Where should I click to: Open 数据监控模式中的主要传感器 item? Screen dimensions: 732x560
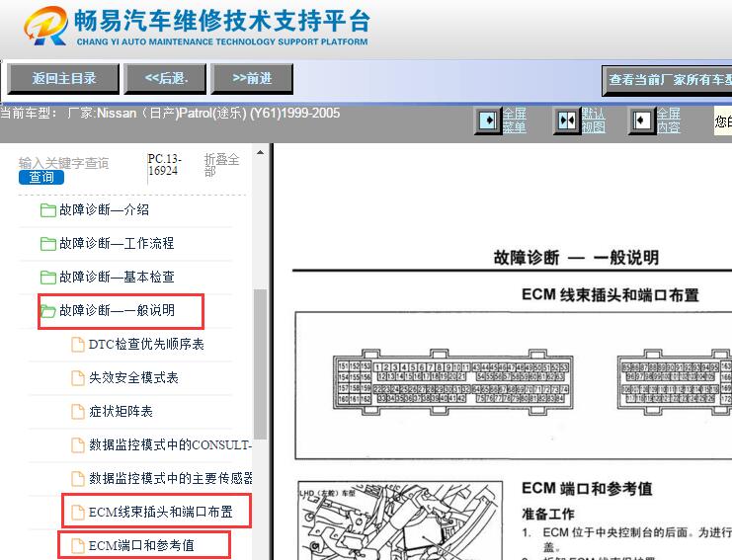pos(170,479)
